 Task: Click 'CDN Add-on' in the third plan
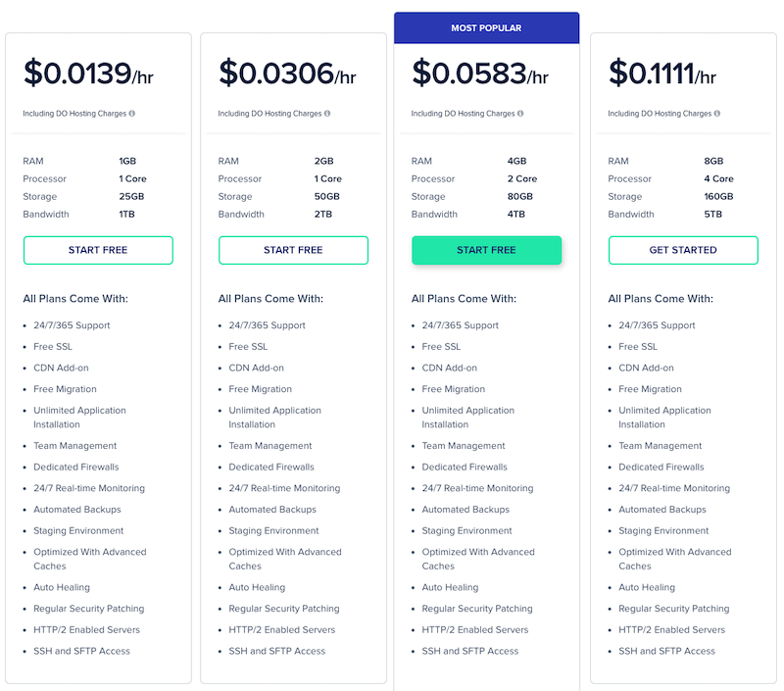pos(450,368)
